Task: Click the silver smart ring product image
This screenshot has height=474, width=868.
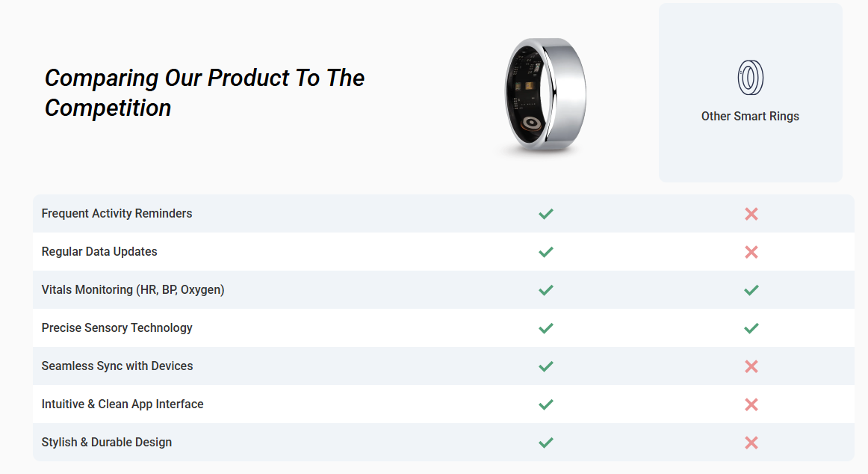Action: (x=545, y=95)
